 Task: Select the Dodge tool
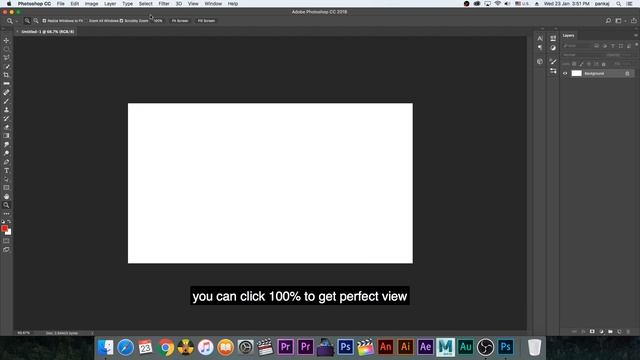(6, 153)
